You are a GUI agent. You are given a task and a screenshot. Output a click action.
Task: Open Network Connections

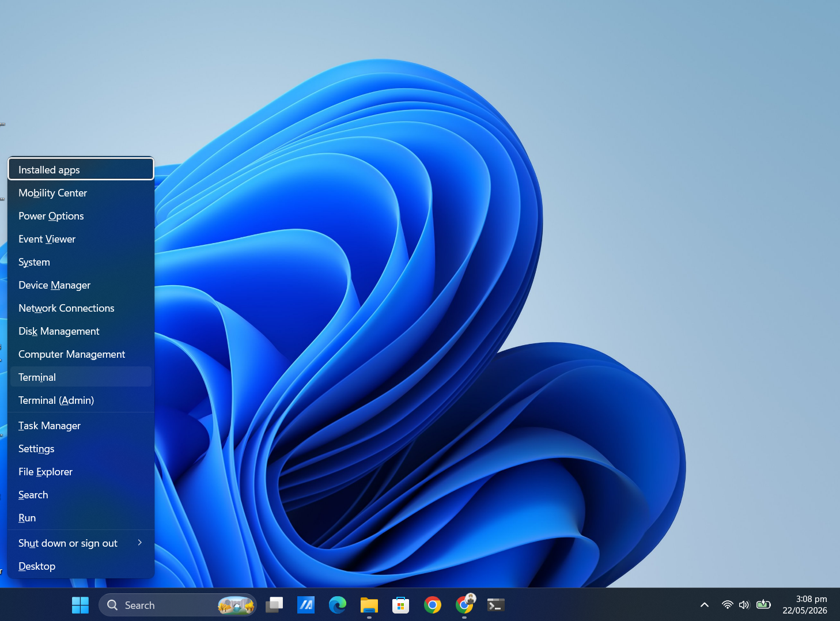81,308
